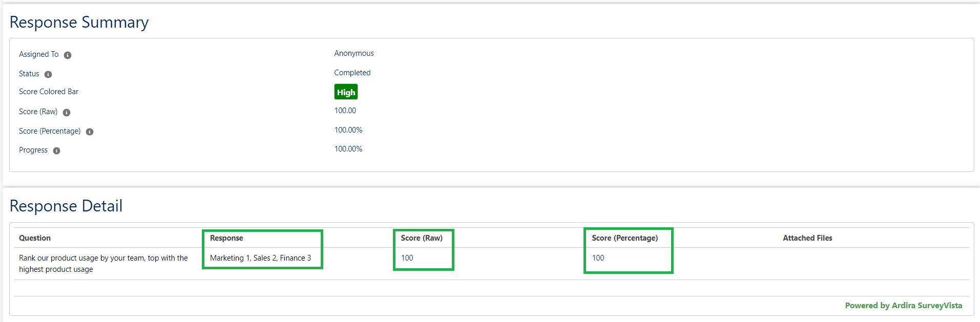Click the Score Colored Bar label
980x322 pixels.
(x=49, y=92)
